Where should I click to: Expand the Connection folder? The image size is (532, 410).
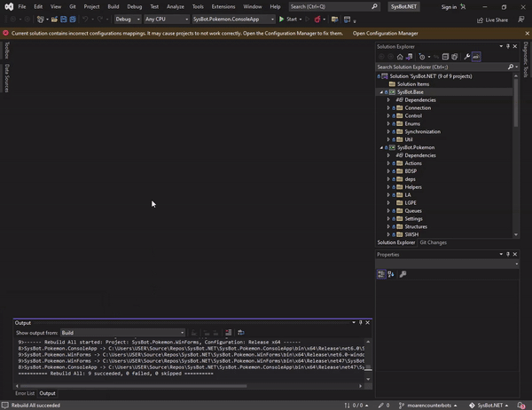click(x=388, y=107)
